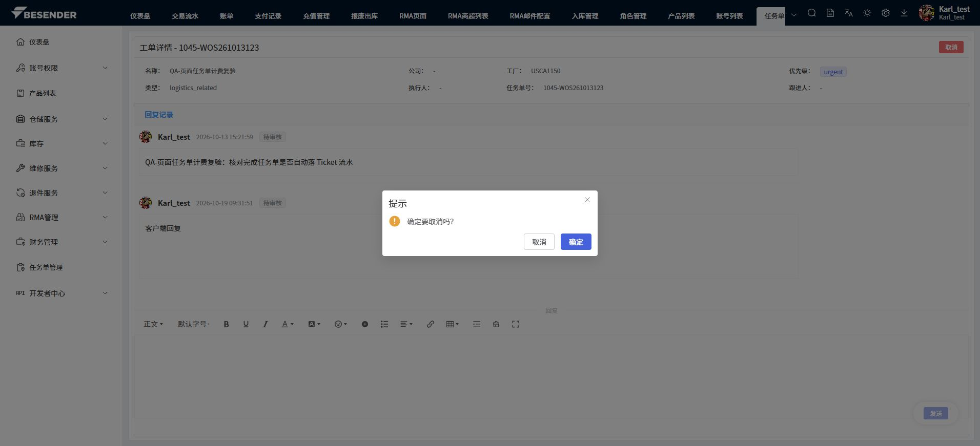Toggle bold formatting in the reply editor

[x=226, y=324]
